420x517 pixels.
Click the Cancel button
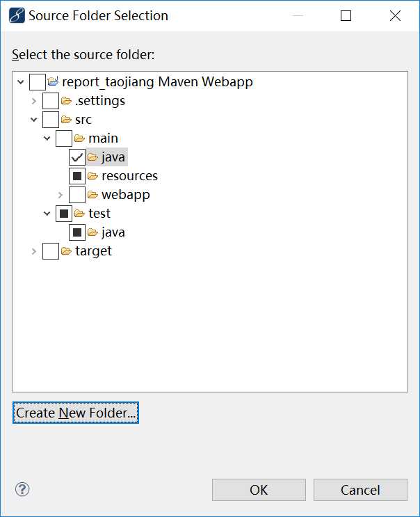pyautogui.click(x=360, y=490)
